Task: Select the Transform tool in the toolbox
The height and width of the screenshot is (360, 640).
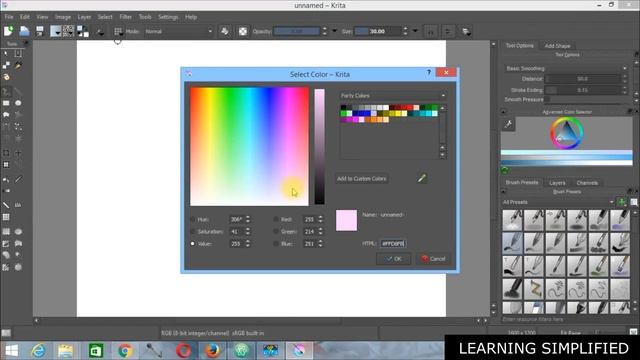Action: coord(6,164)
